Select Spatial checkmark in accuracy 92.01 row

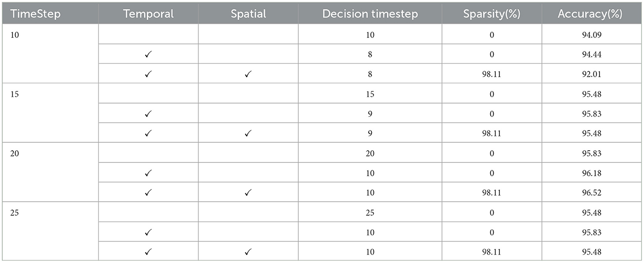coord(248,74)
